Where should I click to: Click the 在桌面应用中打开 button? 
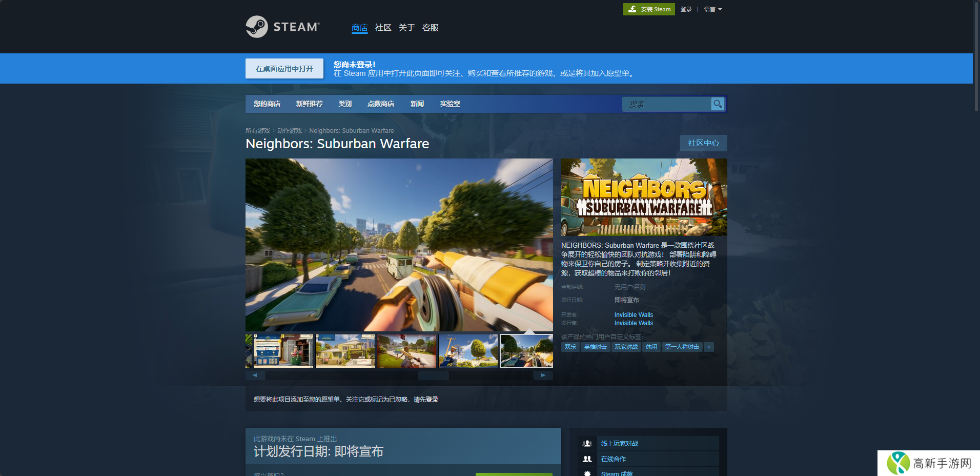[x=284, y=69]
